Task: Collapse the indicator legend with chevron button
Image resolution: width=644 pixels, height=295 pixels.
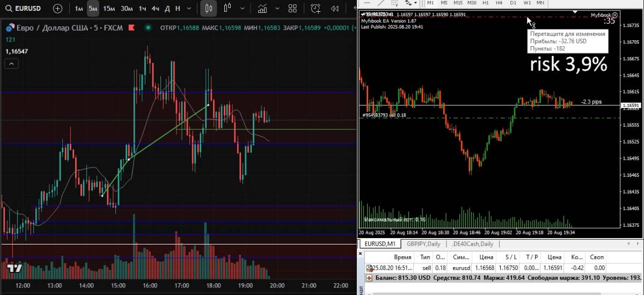Action: [11, 63]
